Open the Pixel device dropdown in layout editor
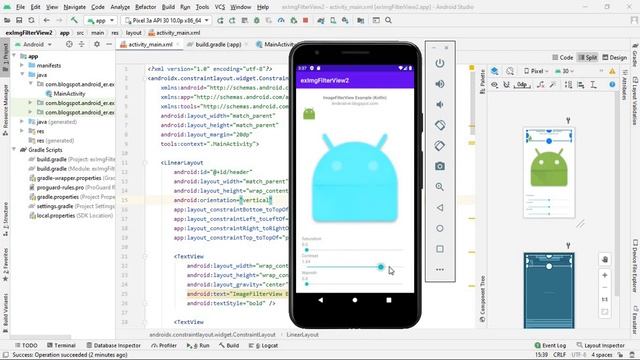This screenshot has width=640, height=360. tap(536, 71)
